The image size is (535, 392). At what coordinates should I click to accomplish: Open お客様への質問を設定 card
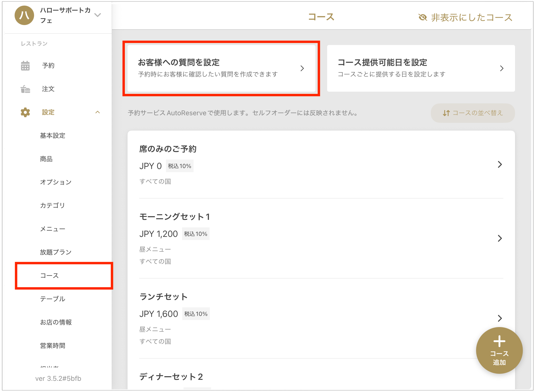click(x=221, y=68)
